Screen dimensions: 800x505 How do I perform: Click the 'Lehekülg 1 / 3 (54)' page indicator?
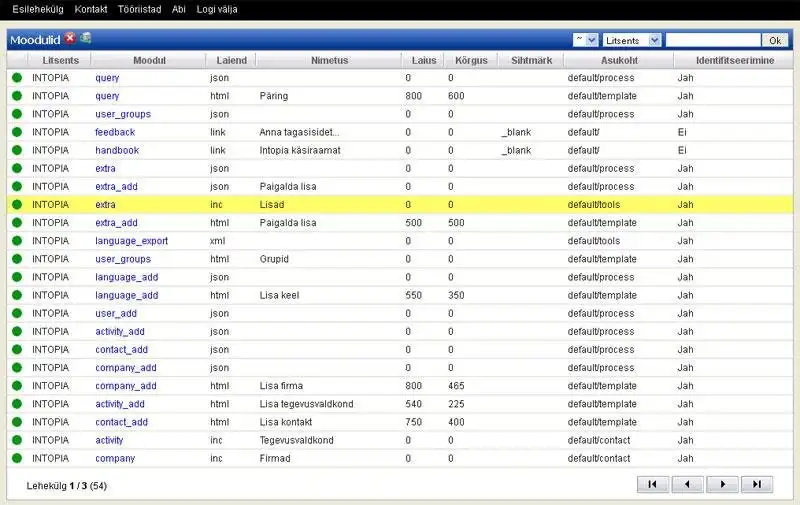(67, 486)
